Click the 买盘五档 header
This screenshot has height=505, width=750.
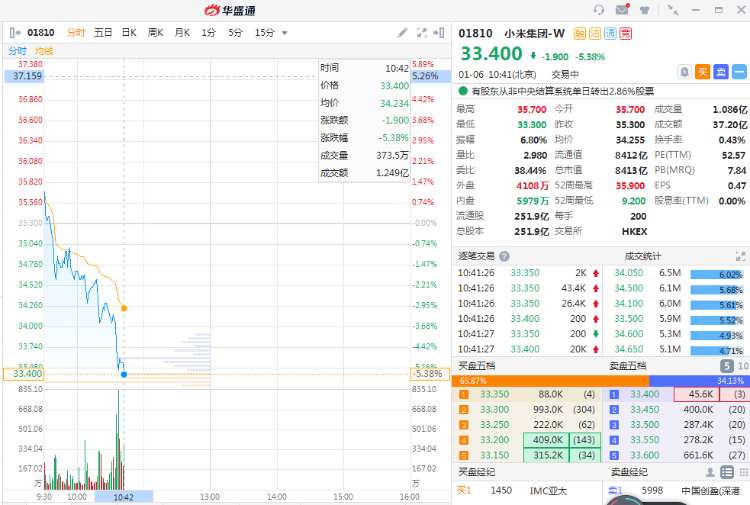476,366
